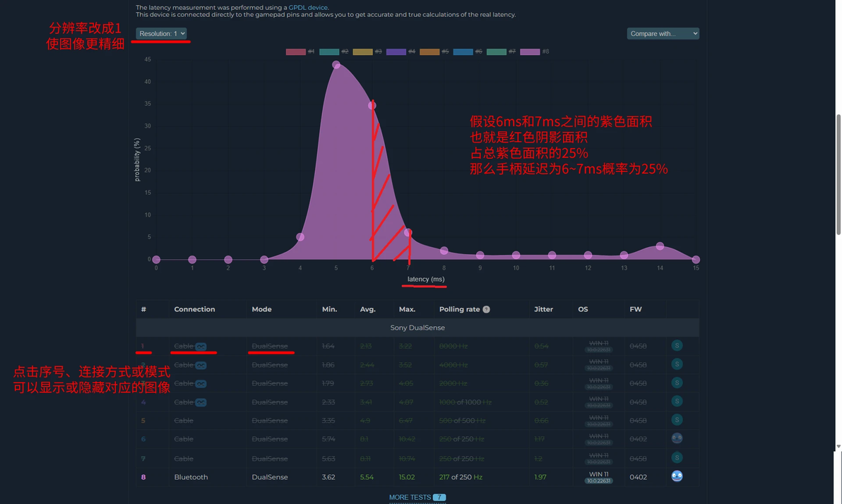Open the Compare with... dropdown

(x=663, y=33)
